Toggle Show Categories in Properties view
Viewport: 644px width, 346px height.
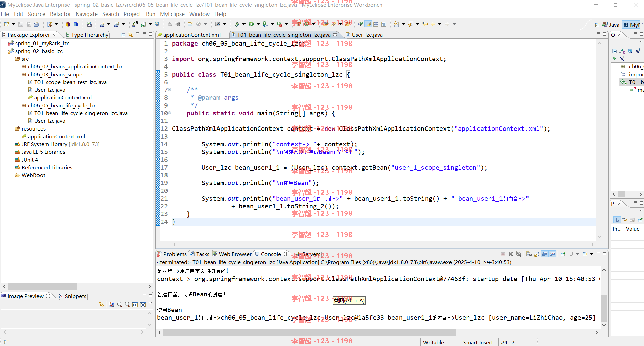click(x=617, y=220)
